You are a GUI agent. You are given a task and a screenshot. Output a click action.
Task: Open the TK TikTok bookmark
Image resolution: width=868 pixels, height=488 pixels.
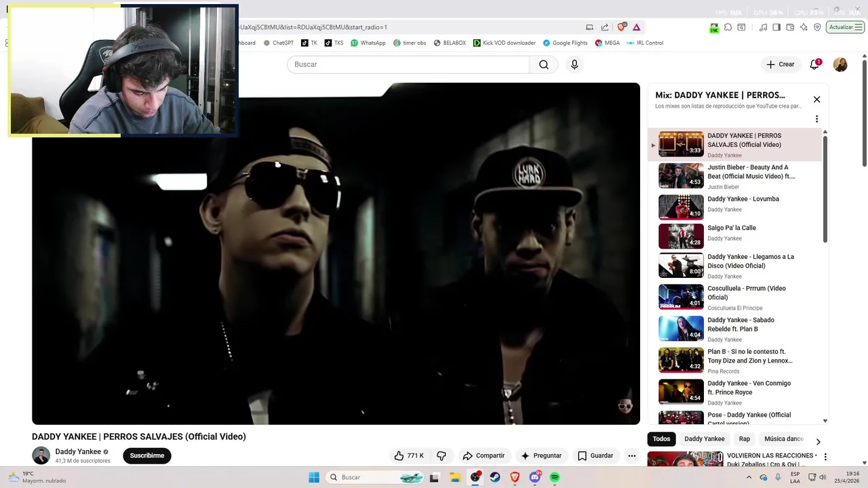[x=309, y=43]
